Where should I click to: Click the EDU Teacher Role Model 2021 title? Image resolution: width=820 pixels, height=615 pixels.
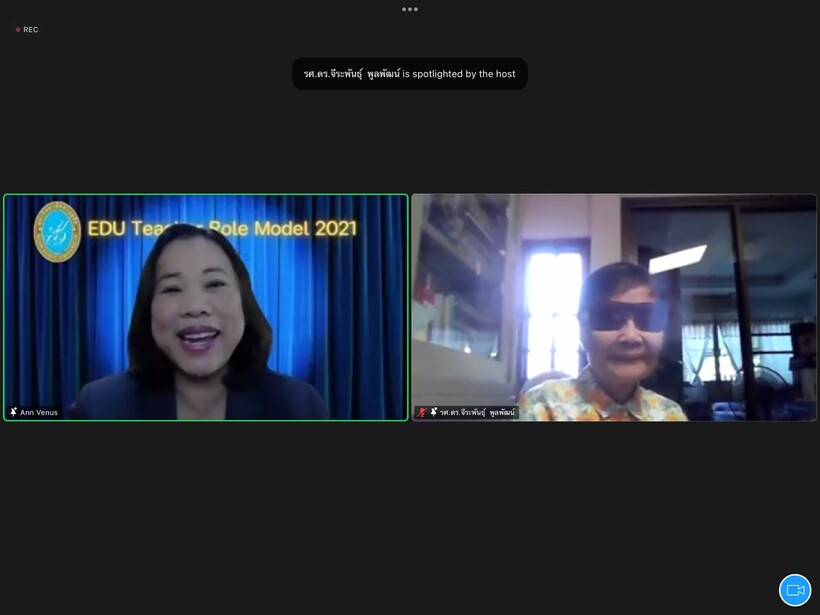click(x=222, y=228)
